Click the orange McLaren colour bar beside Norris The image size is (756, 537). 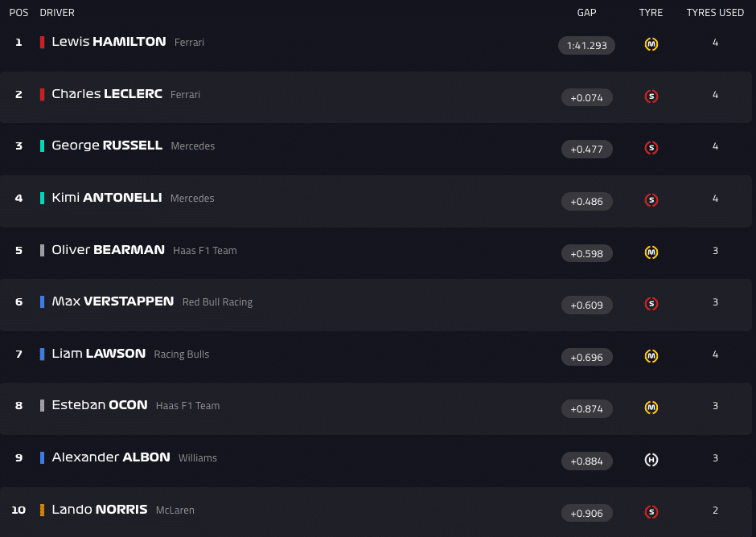click(42, 510)
